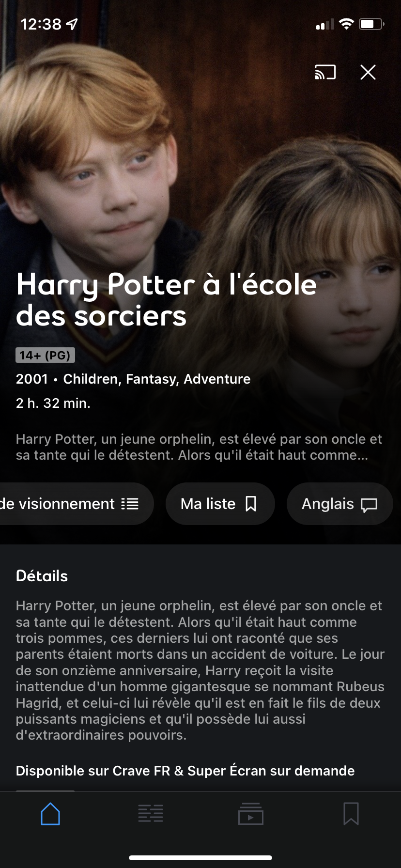
Task: Open the Anglais language selector
Action: [339, 504]
